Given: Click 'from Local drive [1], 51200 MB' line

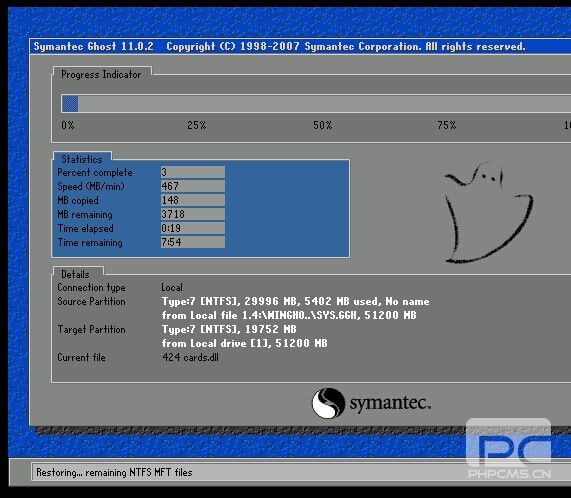Looking at the screenshot, I should pyautogui.click(x=244, y=343).
